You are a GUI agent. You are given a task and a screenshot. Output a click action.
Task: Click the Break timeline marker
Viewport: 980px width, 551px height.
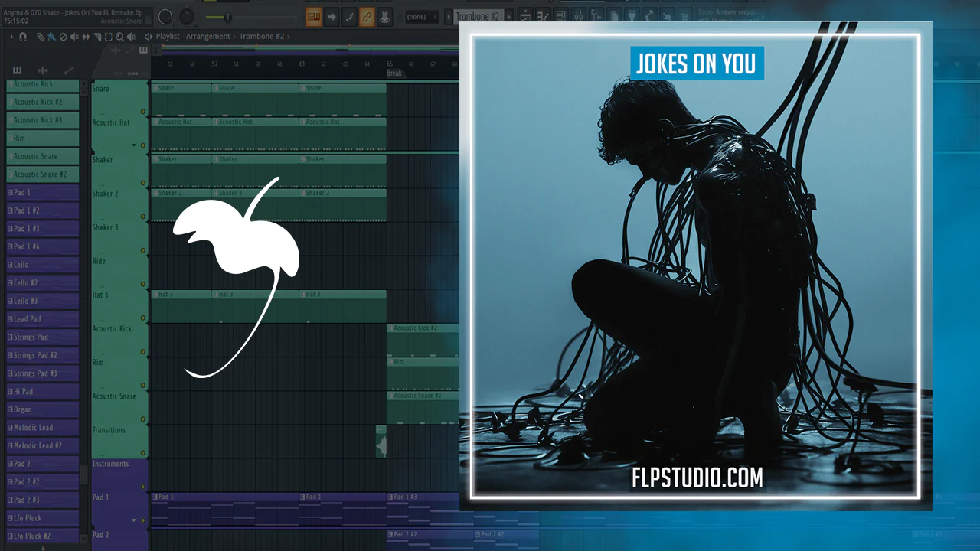click(x=394, y=73)
